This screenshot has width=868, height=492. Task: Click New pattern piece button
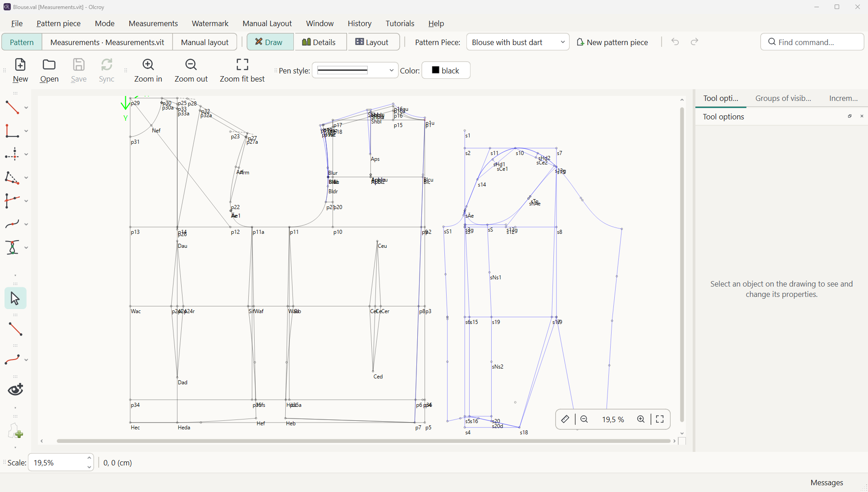(x=612, y=42)
